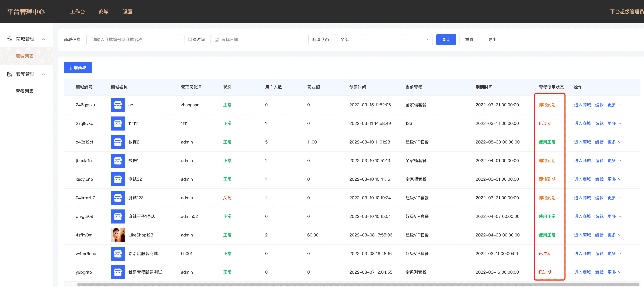
Task: Click 进入商城 for 麻辣王子1号店
Action: [582, 216]
